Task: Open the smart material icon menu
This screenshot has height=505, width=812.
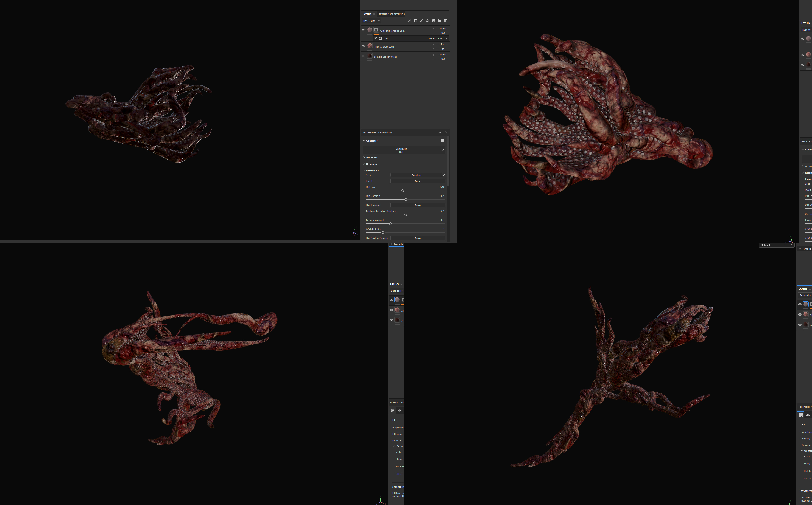Action: (x=433, y=21)
